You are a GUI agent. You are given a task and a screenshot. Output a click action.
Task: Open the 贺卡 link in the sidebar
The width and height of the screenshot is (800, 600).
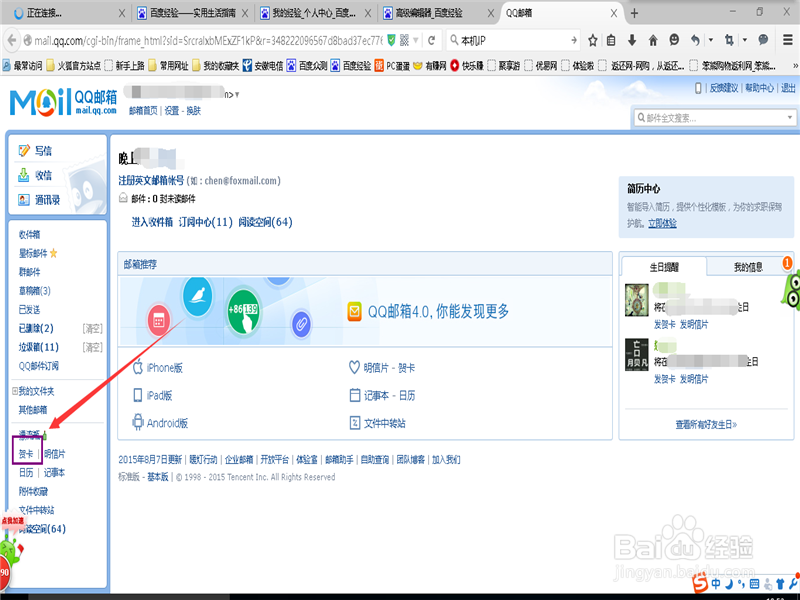(26, 454)
